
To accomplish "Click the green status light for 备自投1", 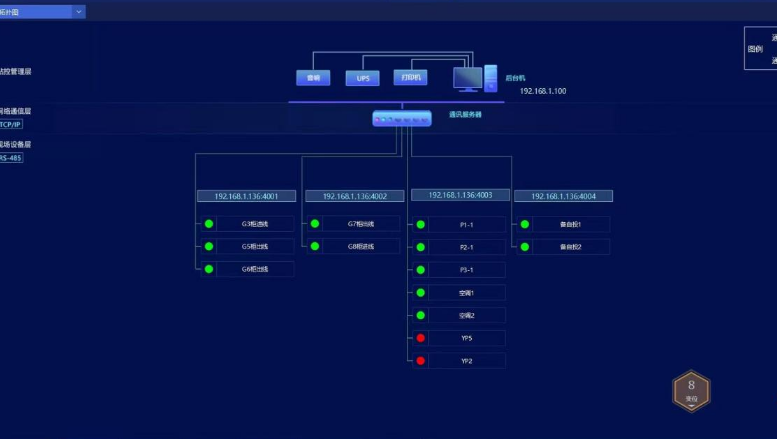I will pyautogui.click(x=525, y=224).
